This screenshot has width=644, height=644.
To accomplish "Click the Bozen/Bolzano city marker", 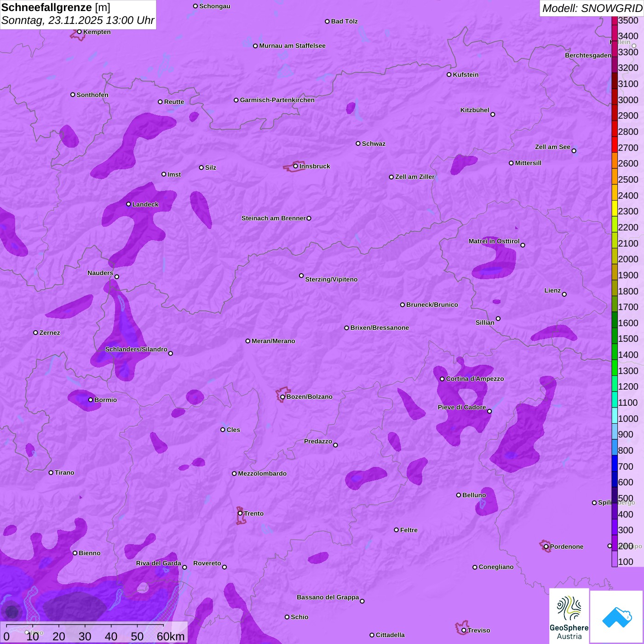I will [282, 397].
